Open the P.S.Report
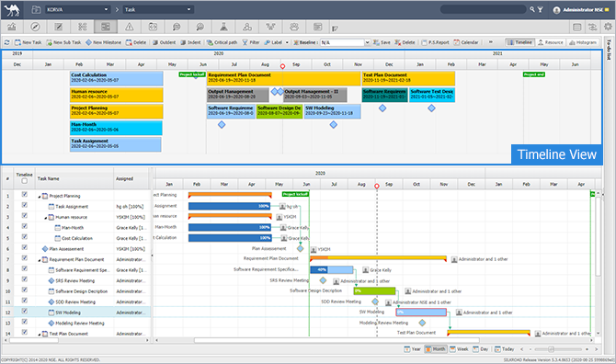The width and height of the screenshot is (616, 364). pos(435,42)
